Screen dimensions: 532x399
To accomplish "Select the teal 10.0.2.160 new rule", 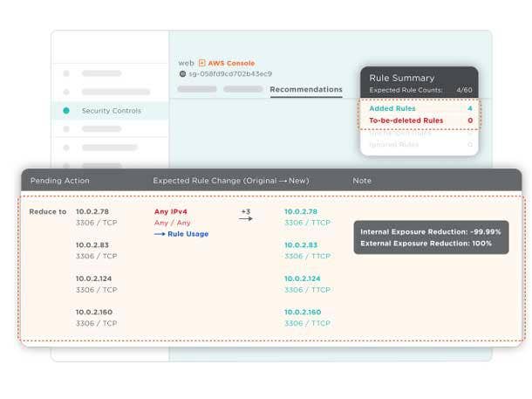I will tap(303, 312).
